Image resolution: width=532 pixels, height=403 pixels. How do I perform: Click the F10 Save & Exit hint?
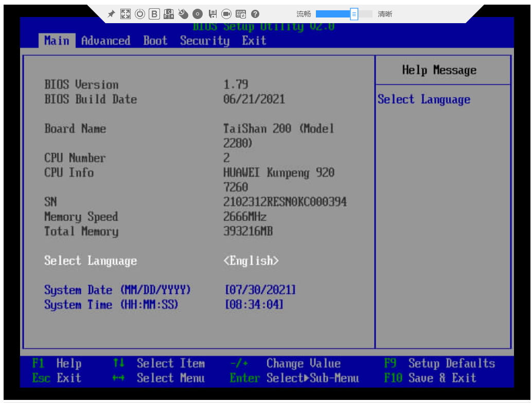tap(430, 378)
